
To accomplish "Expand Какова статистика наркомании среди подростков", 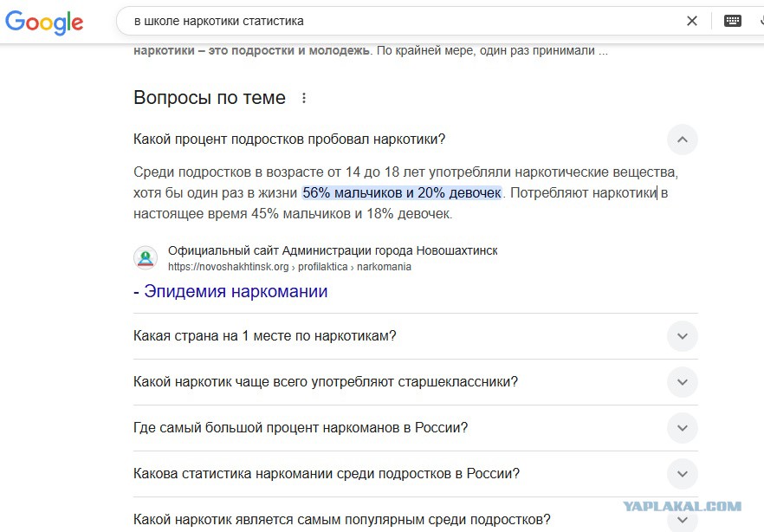I will (x=416, y=474).
